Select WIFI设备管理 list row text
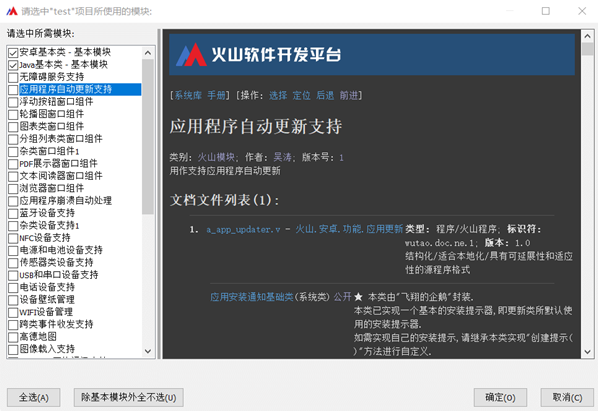Screen dimensions: 598x411 pyautogui.click(x=46, y=312)
